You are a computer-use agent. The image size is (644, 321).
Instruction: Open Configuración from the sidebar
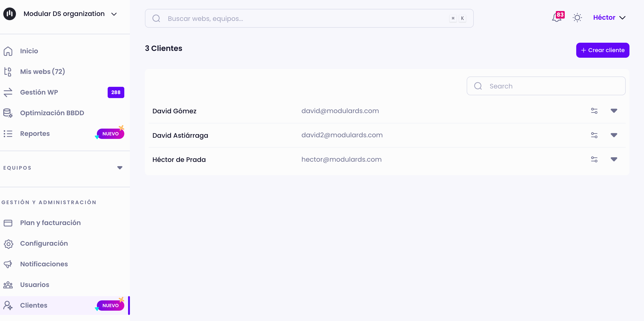(x=44, y=243)
